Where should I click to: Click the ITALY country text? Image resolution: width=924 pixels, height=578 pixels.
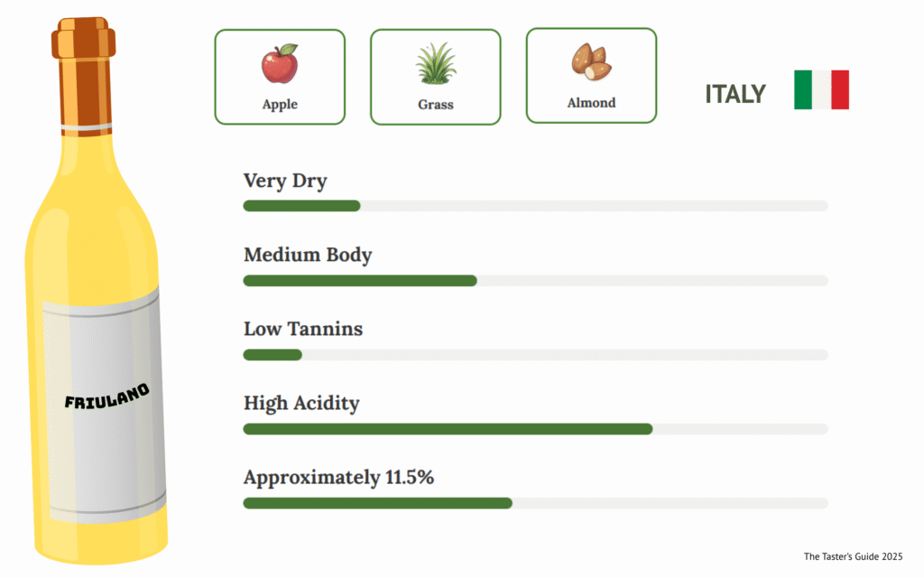735,94
